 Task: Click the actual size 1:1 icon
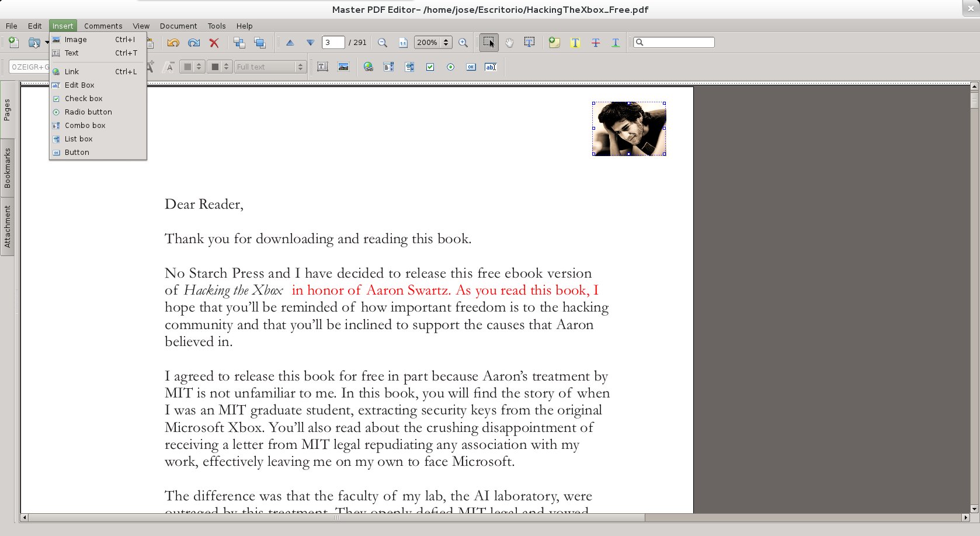click(x=403, y=43)
